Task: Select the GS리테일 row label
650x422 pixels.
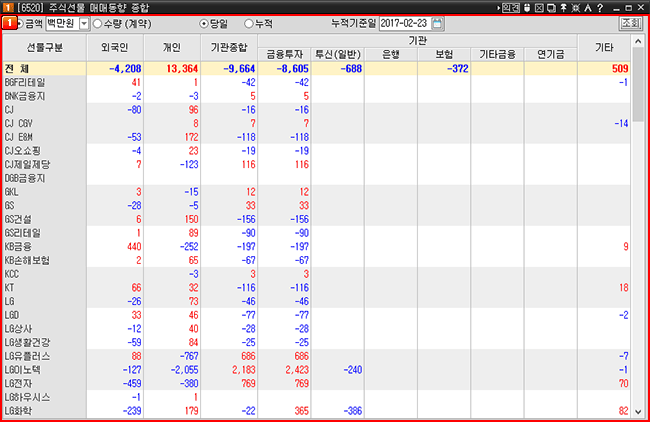Action: pyautogui.click(x=23, y=233)
